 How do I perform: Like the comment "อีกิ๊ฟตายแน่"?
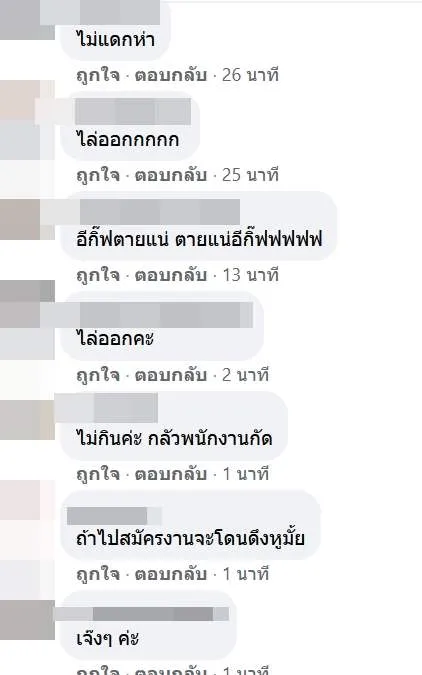(98, 275)
